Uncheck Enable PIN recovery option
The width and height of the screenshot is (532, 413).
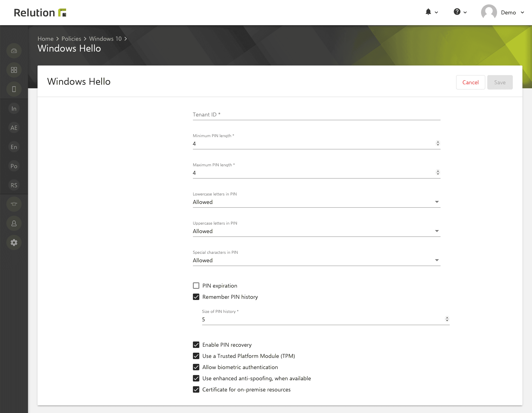196,344
